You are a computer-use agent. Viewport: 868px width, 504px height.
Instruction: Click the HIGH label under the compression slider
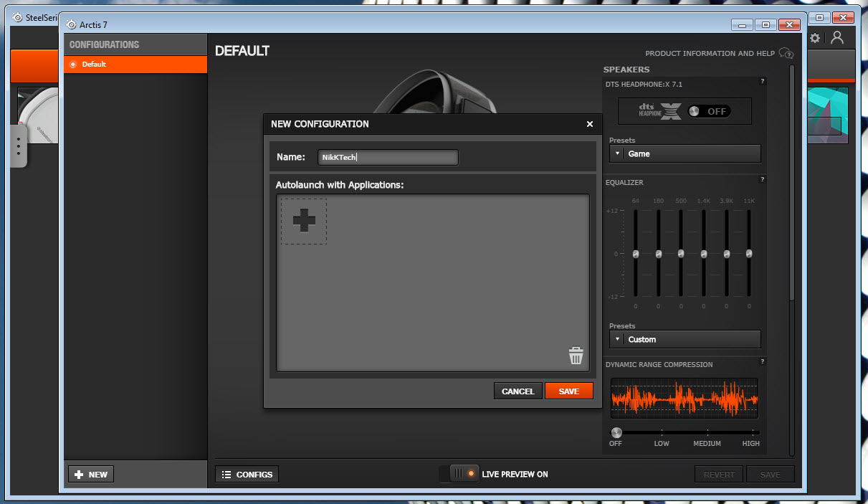tap(750, 444)
